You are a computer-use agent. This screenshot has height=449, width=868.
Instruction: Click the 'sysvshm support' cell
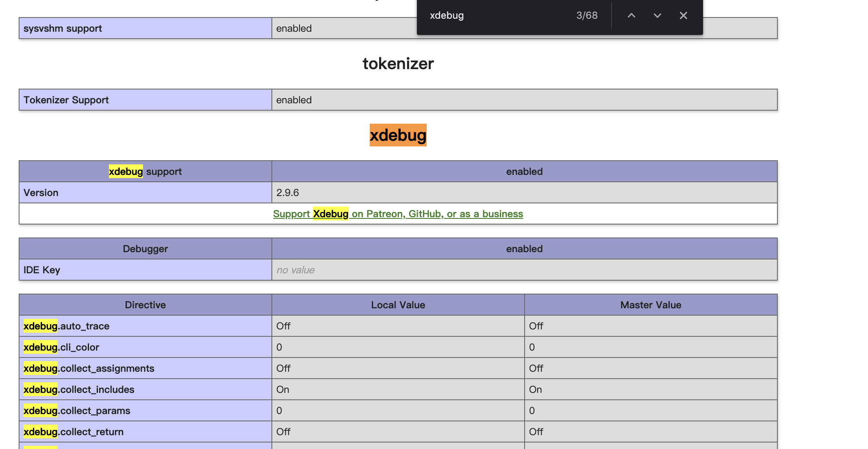click(145, 28)
